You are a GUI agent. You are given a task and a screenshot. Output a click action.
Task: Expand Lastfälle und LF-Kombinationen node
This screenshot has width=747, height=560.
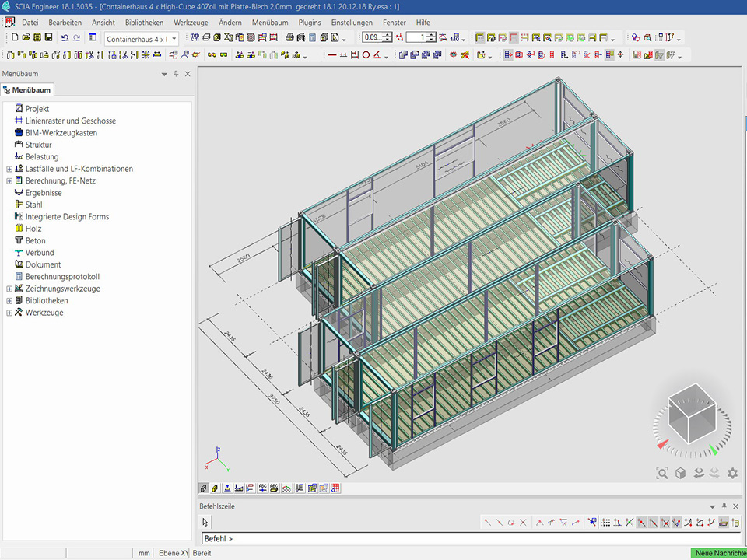point(9,169)
